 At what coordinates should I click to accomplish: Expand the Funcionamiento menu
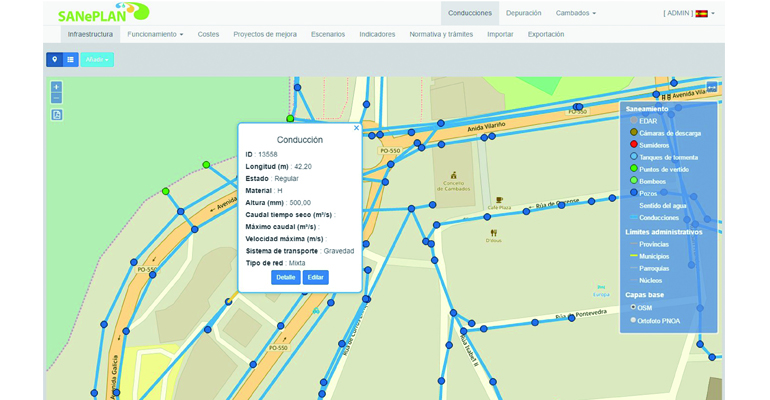155,34
